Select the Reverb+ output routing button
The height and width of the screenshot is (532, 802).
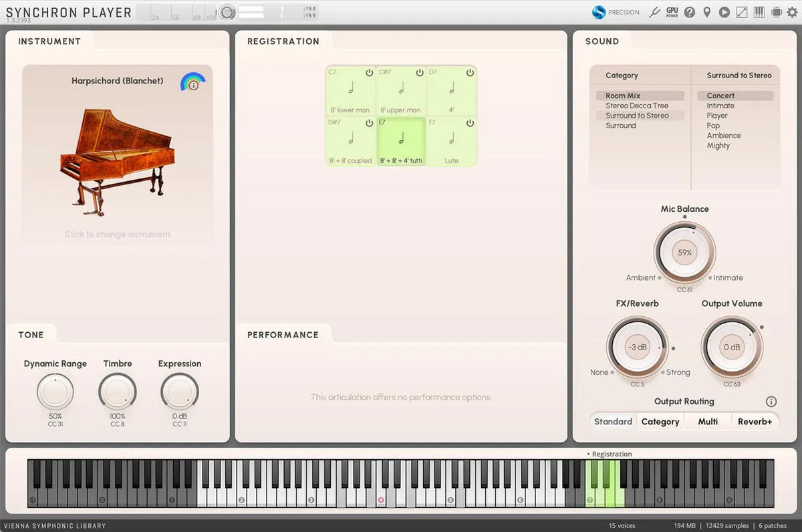pyautogui.click(x=755, y=422)
